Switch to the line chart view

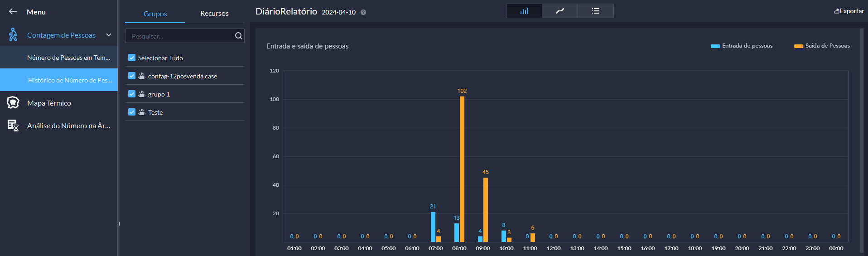point(560,11)
